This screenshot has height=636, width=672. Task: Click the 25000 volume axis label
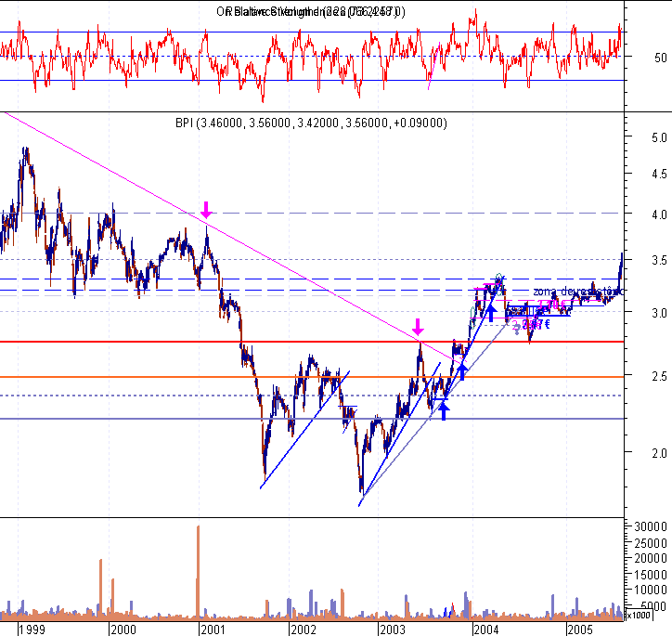coord(651,542)
